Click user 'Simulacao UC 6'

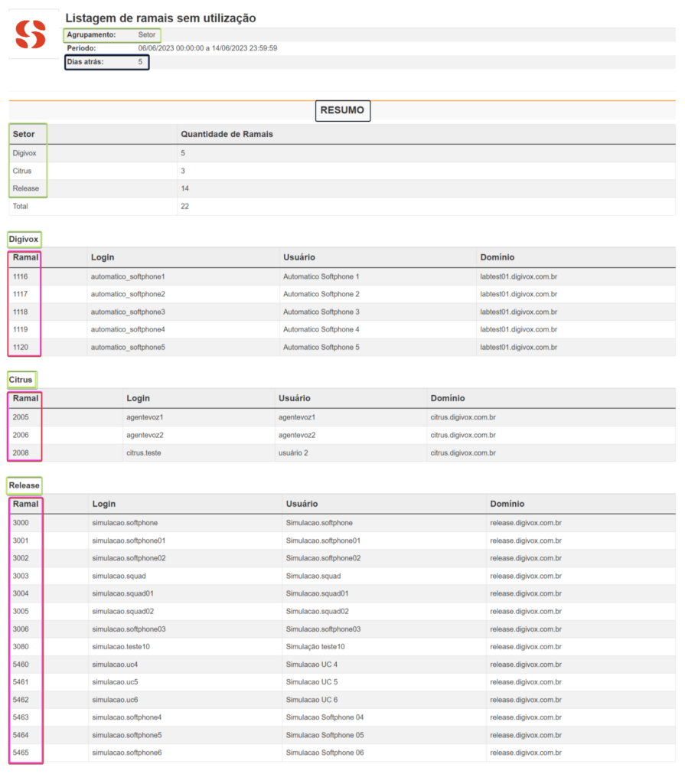312,700
